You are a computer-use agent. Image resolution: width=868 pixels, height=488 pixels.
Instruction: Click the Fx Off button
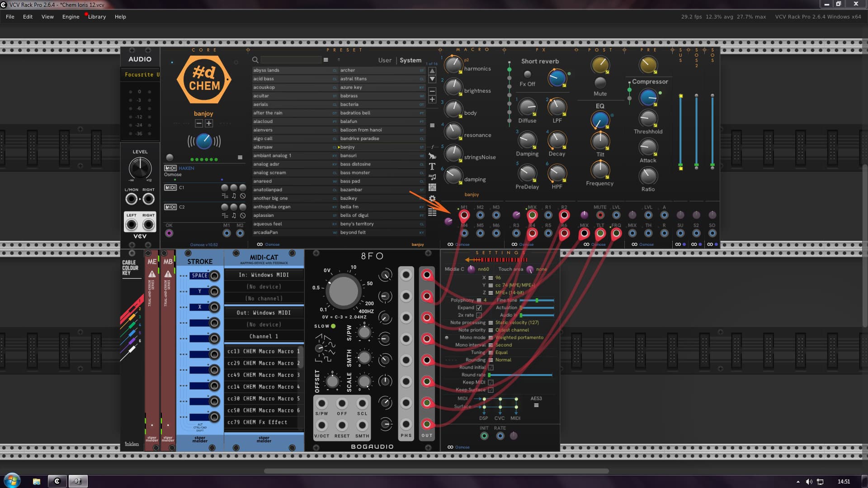point(527,75)
